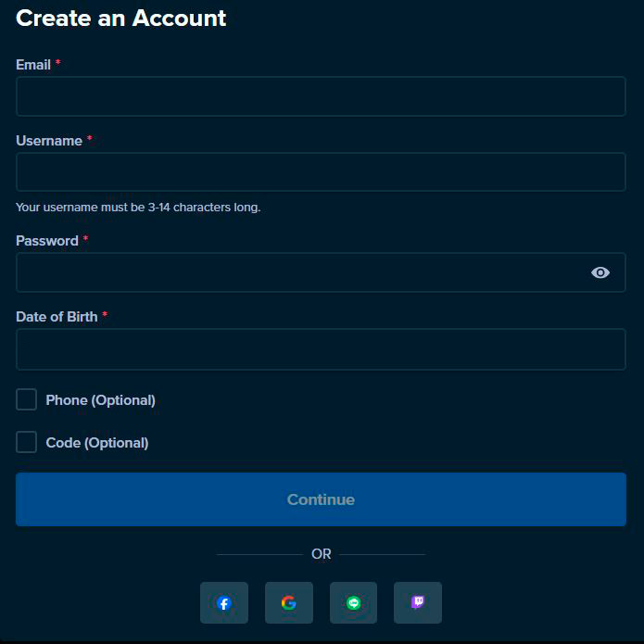Viewport: 644px width, 644px height.
Task: Click the Password field label
Action: (x=47, y=241)
